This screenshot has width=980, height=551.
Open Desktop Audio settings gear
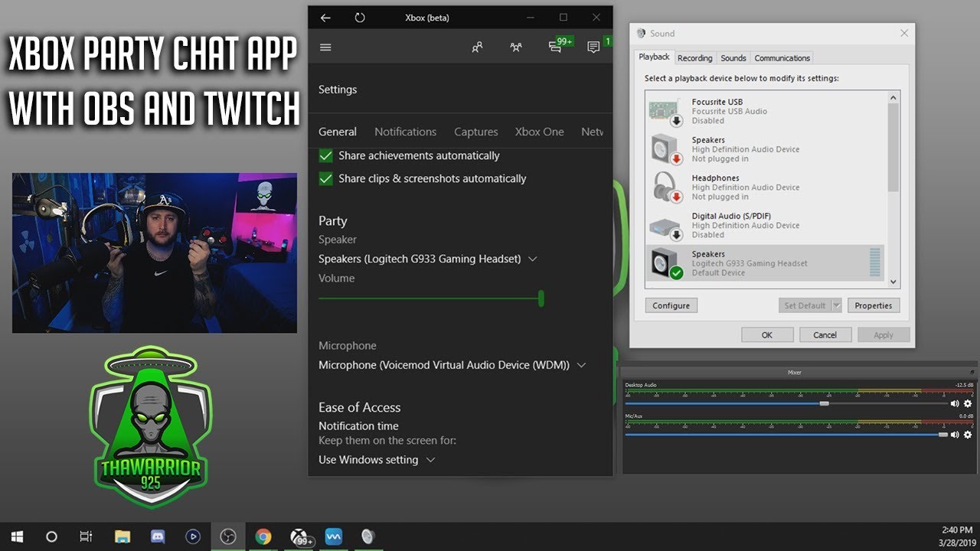pos(968,403)
